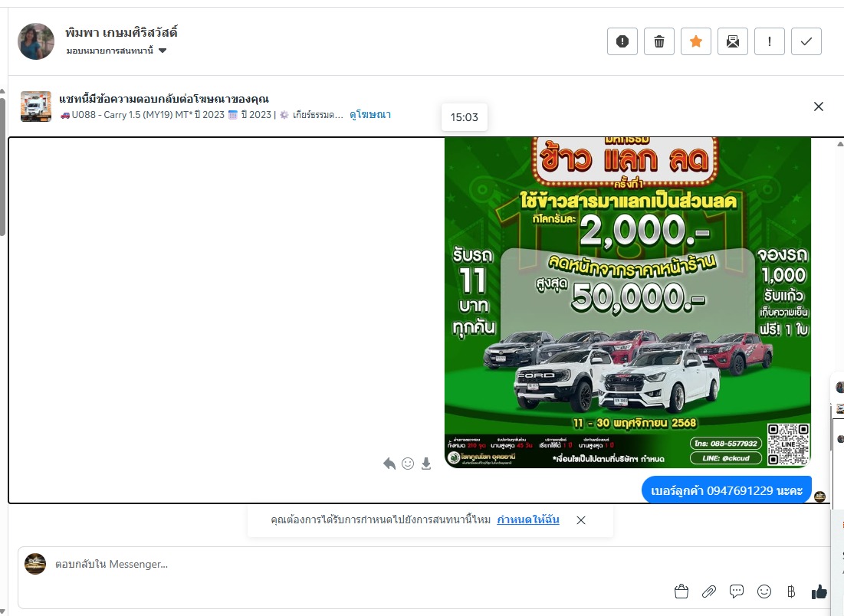Open พิมพา เกษมศิริสวัสดิ์ profile picture
Screen dimensions: 844x616
tap(36, 41)
